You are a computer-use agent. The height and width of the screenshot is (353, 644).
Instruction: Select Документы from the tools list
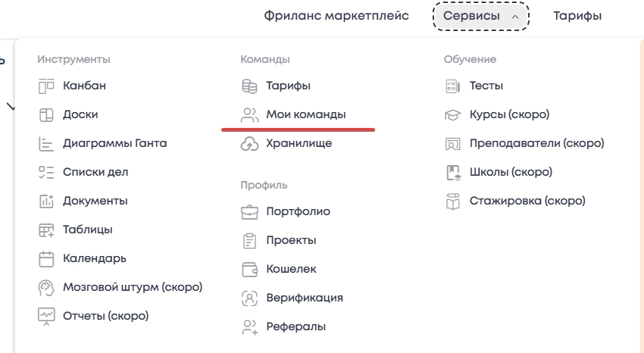coord(95,201)
